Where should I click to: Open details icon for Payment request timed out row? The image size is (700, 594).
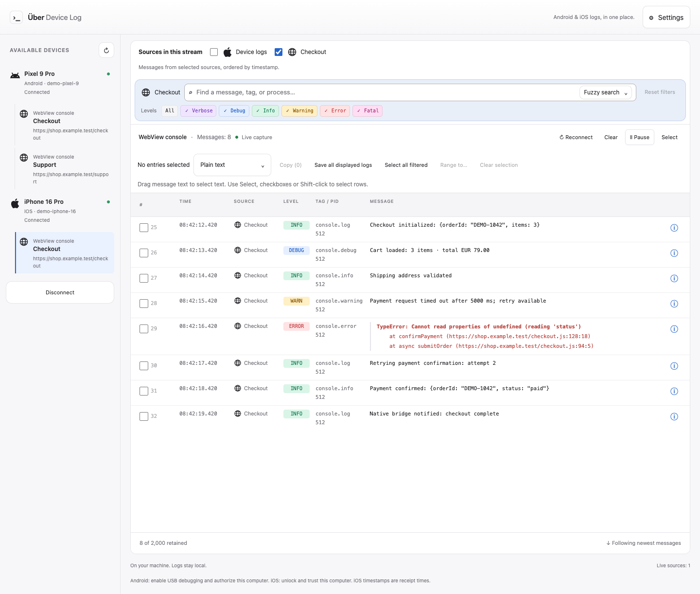pos(674,304)
